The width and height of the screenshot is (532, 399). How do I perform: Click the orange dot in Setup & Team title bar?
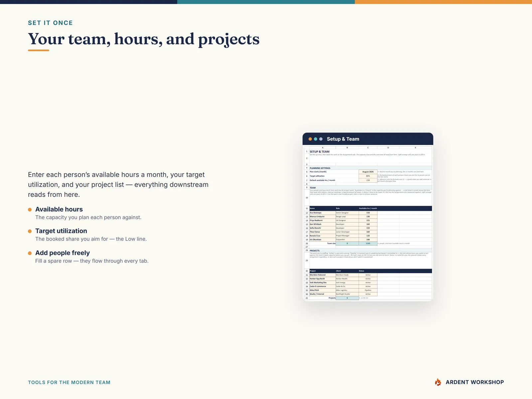point(310,139)
